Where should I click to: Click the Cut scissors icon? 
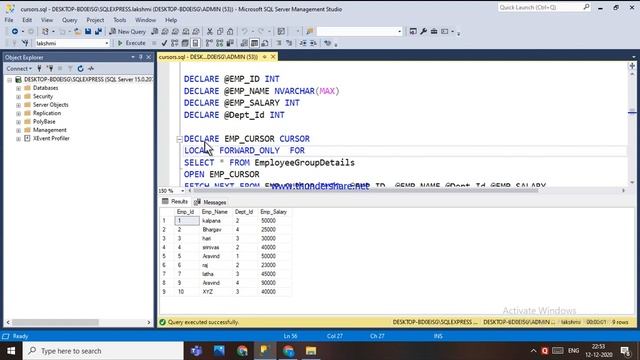click(210, 31)
